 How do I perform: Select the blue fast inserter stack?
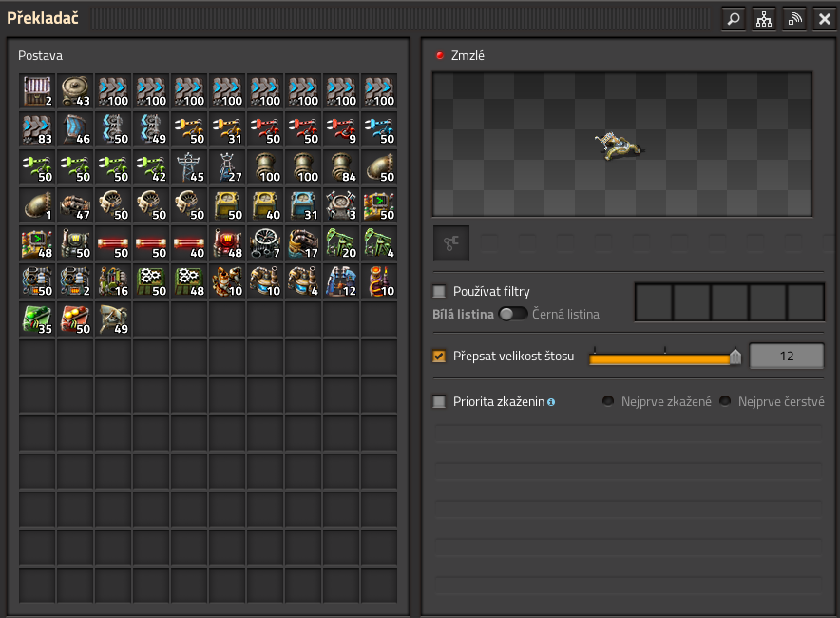point(379,129)
